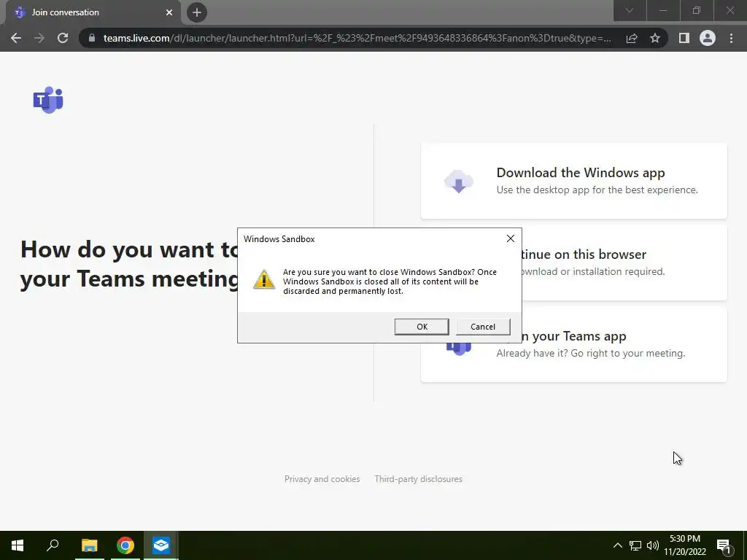Open Privacy and cookies link
The image size is (747, 560).
tap(322, 479)
